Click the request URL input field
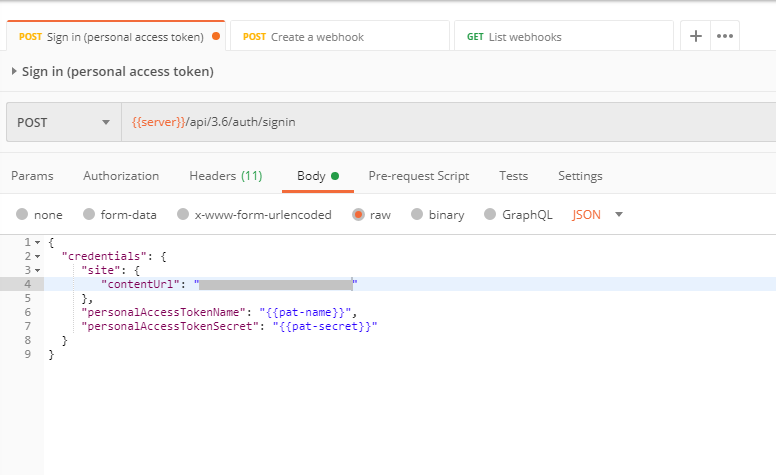This screenshot has height=475, width=776. point(450,122)
